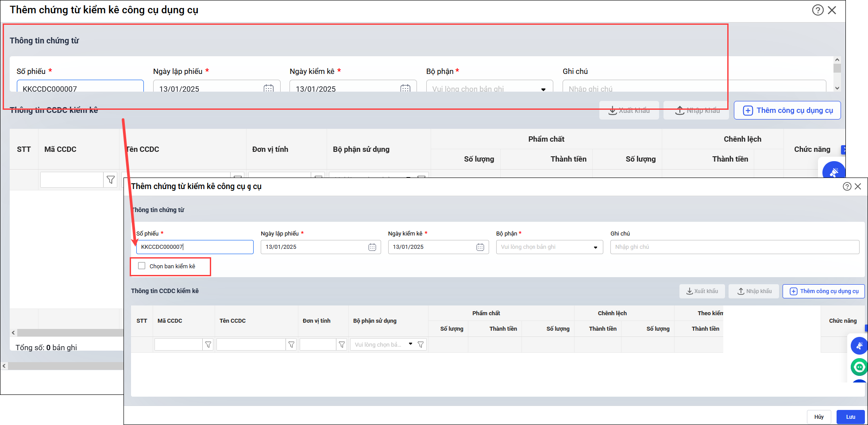Expand the Bộ phận dropdown in background dialog
The width and height of the screenshot is (868, 425).
tap(543, 89)
